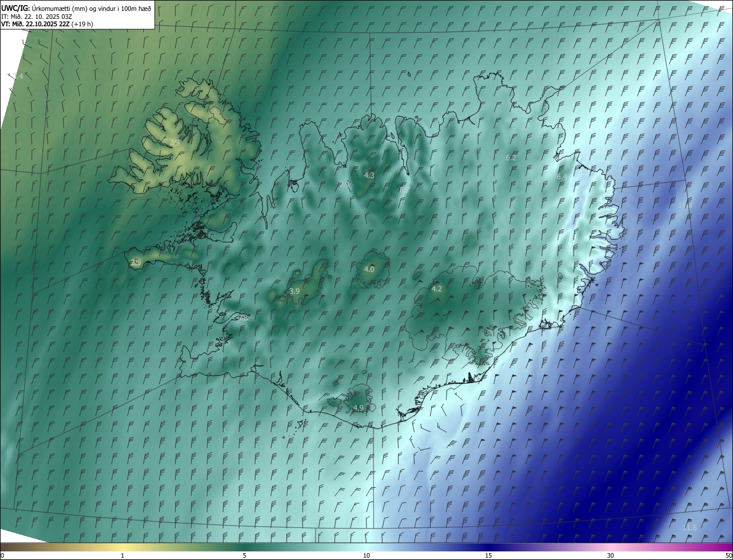Click the 2.4 value over the Westfjords

[x=175, y=142]
